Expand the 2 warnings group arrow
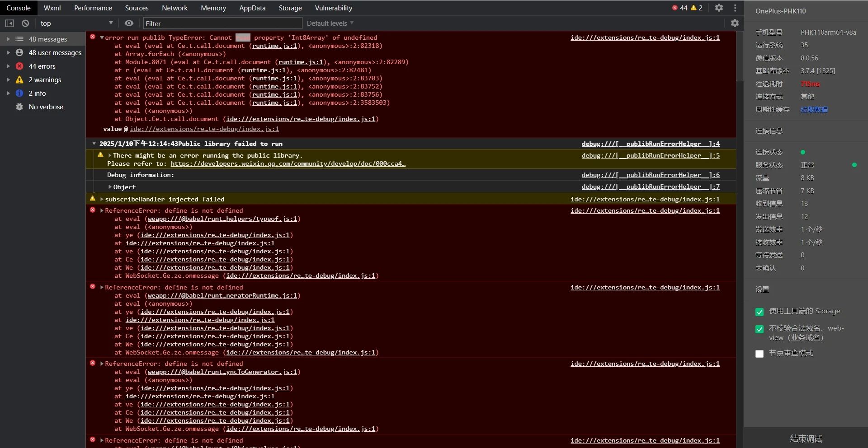This screenshot has height=448, width=868. 8,79
